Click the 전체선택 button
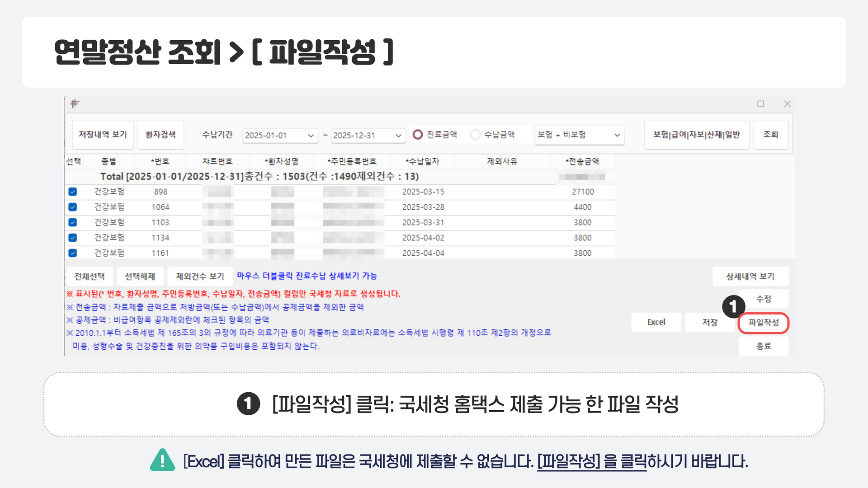This screenshot has height=488, width=868. coord(90,276)
